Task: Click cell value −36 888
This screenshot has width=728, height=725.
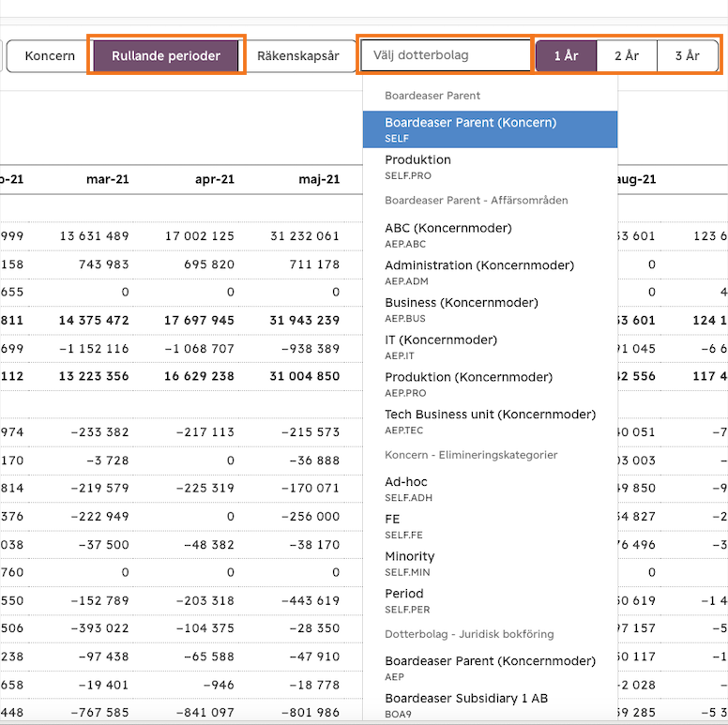Action: (314, 461)
